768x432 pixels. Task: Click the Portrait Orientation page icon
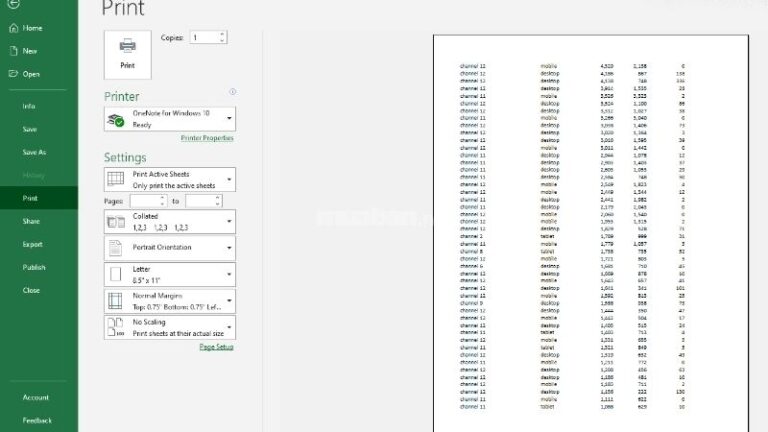(115, 248)
